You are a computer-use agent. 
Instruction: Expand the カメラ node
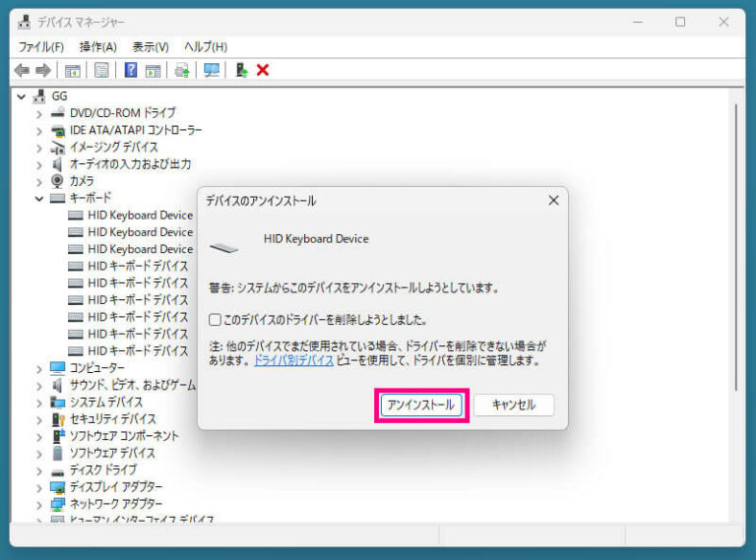[x=39, y=182]
